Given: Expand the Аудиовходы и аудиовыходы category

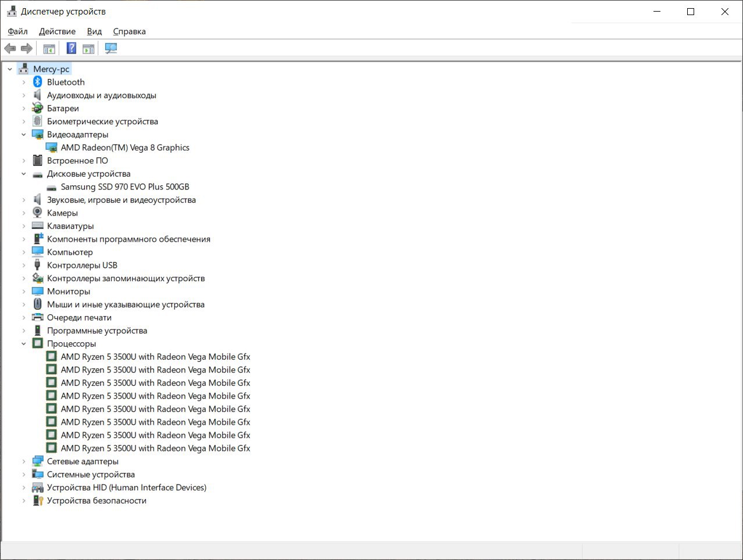Looking at the screenshot, I should click(x=24, y=95).
